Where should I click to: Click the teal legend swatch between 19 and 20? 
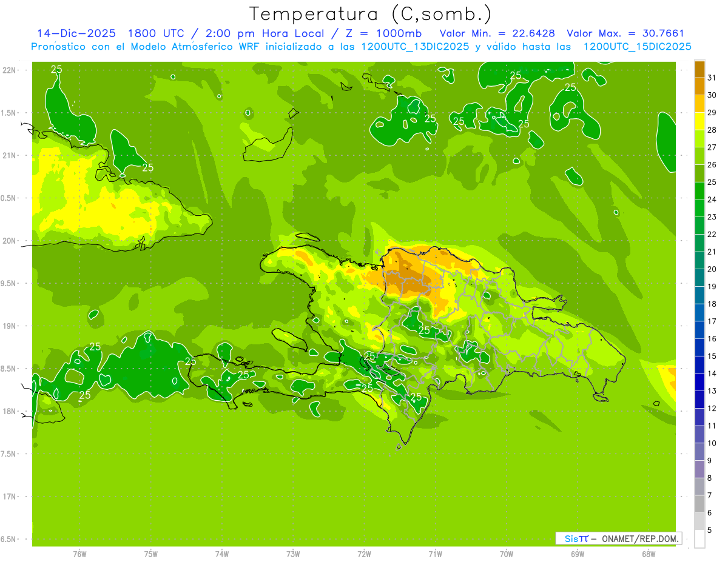coord(699,278)
